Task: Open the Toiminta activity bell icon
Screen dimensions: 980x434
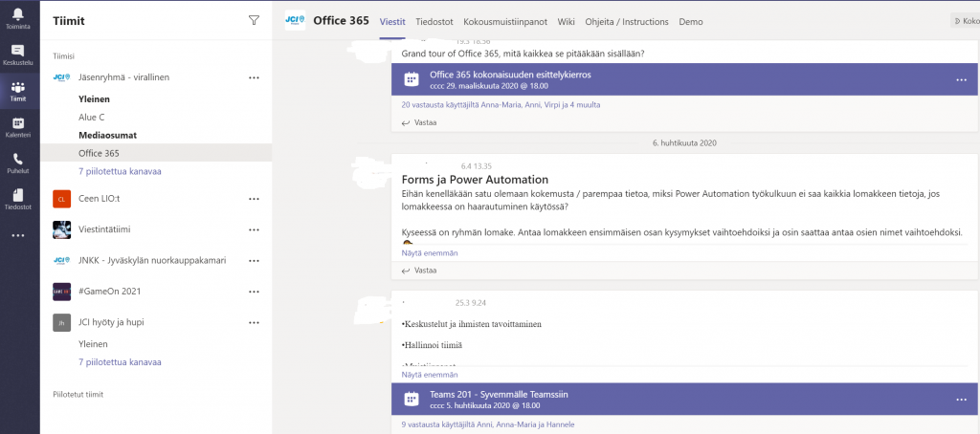Action: click(17, 17)
